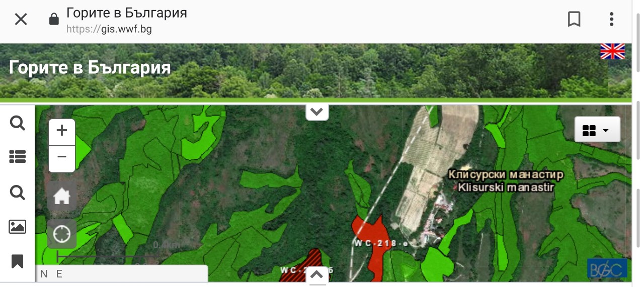
Task: Close the browser tab with X
Action: (21, 20)
